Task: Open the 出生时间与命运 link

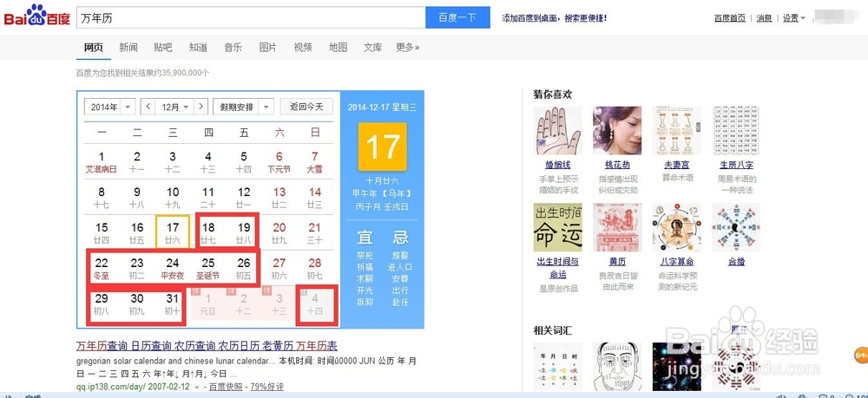Action: (557, 268)
